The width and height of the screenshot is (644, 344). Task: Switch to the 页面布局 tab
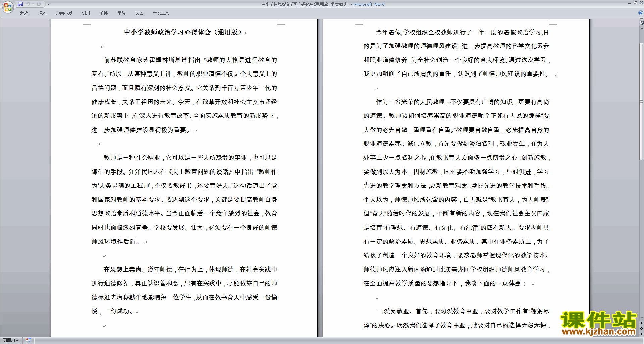[64, 13]
